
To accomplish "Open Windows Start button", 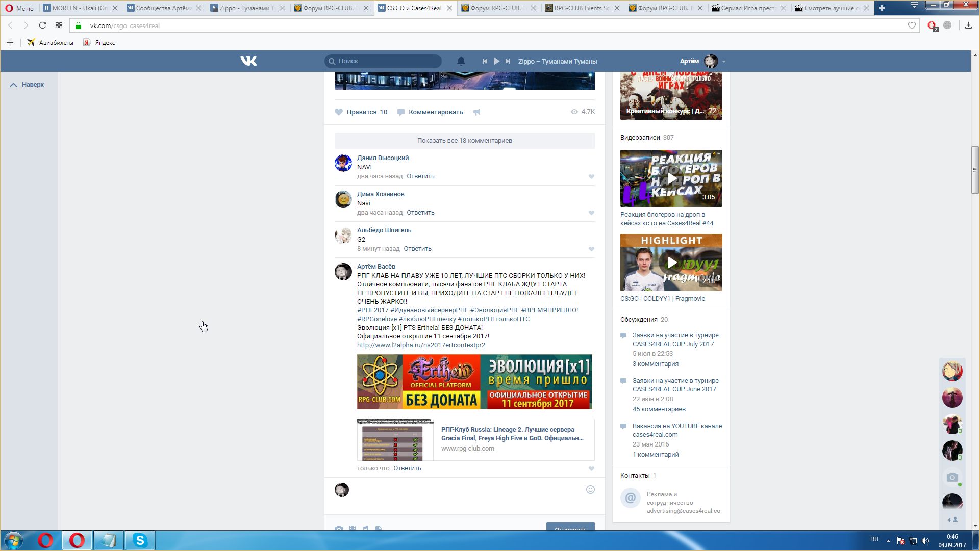I will (x=13, y=540).
